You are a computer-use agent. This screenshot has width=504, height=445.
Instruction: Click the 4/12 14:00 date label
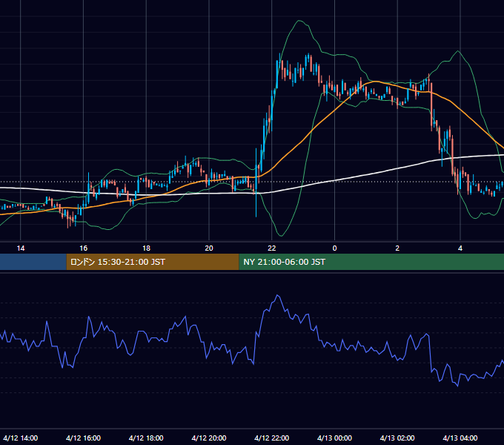[x=21, y=438]
